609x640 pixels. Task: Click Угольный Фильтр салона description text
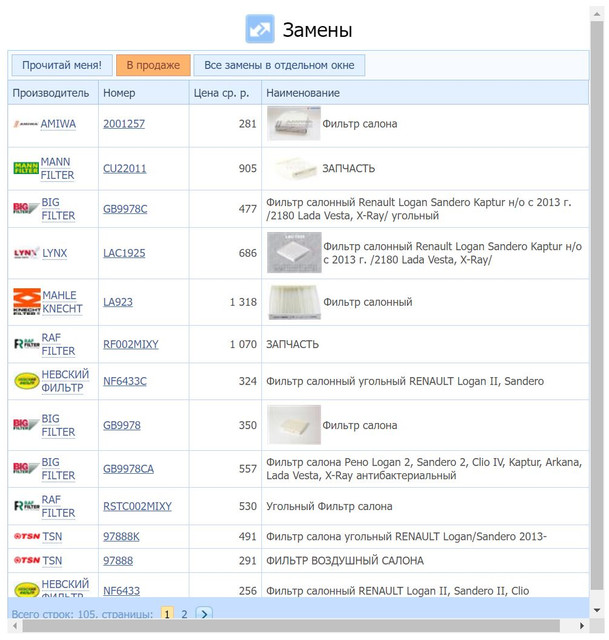click(329, 506)
